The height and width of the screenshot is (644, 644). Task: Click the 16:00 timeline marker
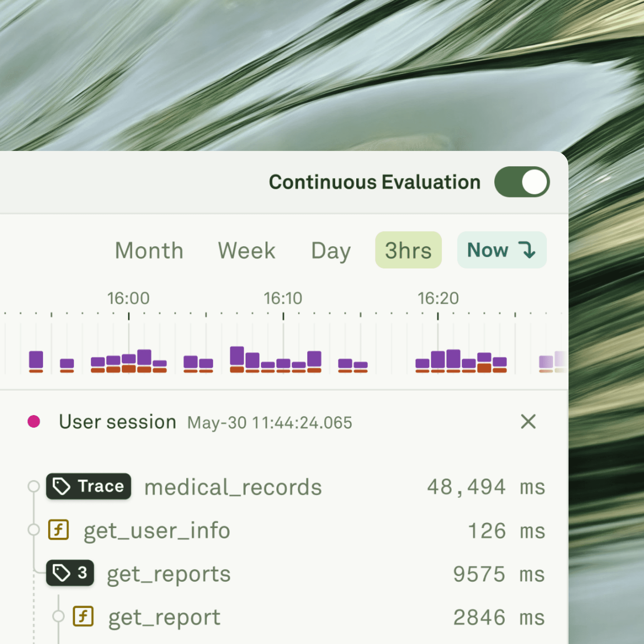(x=128, y=298)
